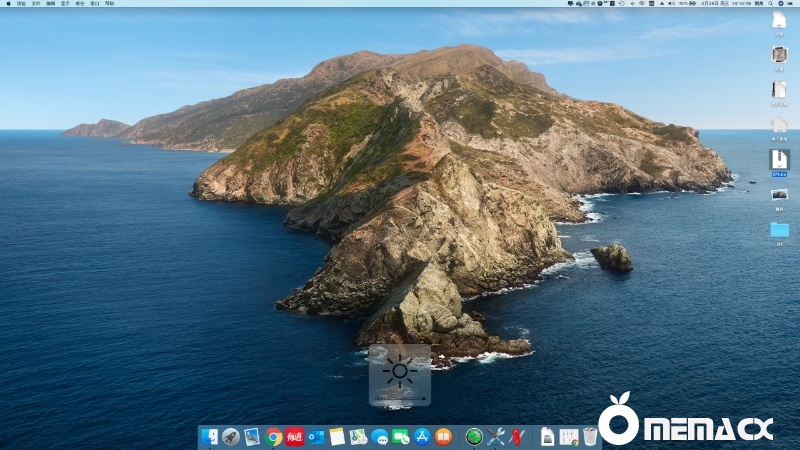Viewport: 800px width, 450px height.
Task: Launch Launchpad rocket icon in Dock
Action: click(231, 437)
